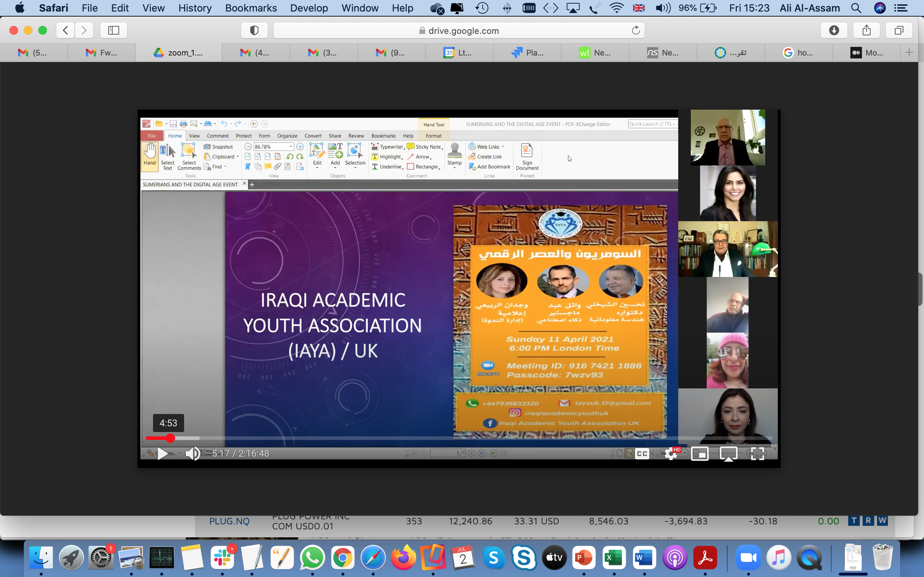Screen dimensions: 924x577
Task: Open the privacy report shield icon
Action: 254,31
